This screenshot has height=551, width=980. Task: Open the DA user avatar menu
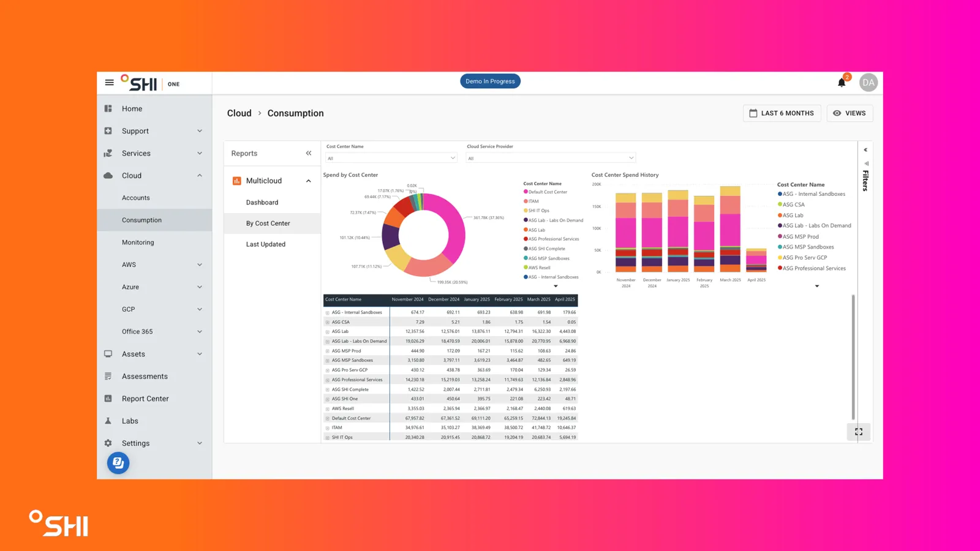click(868, 83)
